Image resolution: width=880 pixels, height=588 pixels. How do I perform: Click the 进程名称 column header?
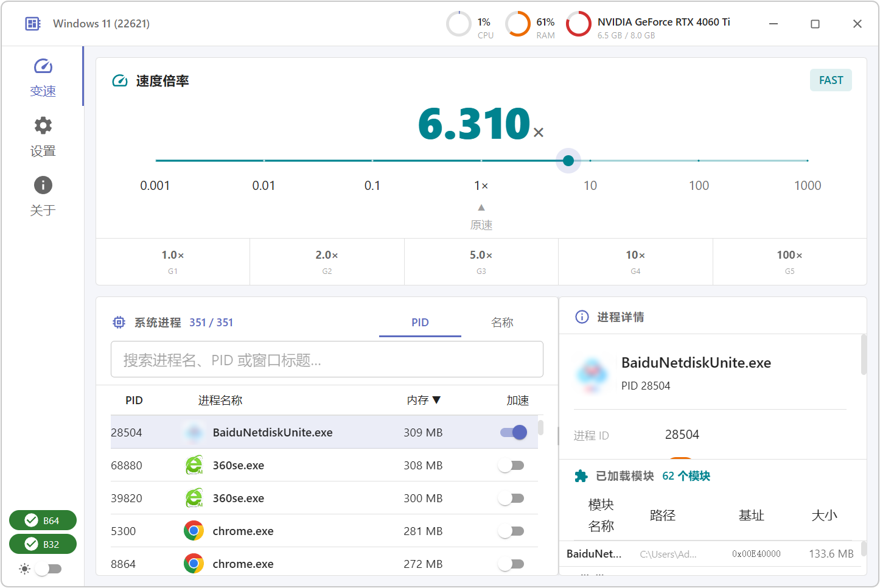tap(220, 401)
